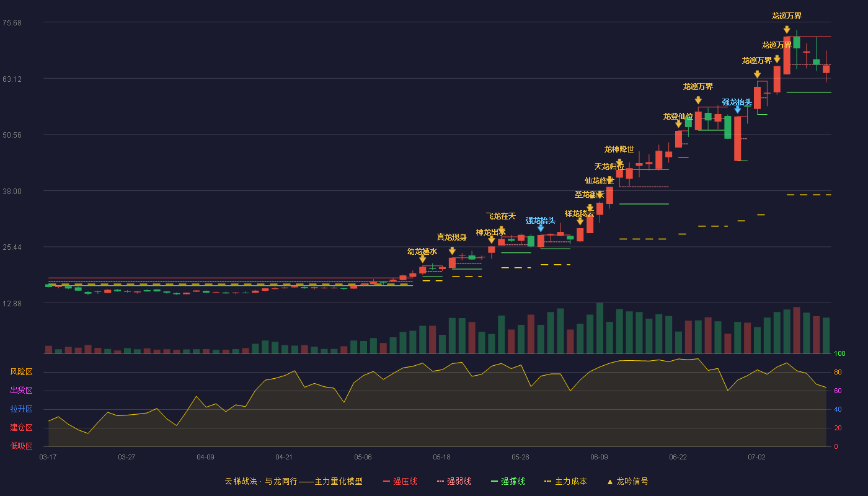Click the 06-09 date axis label
868x496 pixels.
click(599, 457)
